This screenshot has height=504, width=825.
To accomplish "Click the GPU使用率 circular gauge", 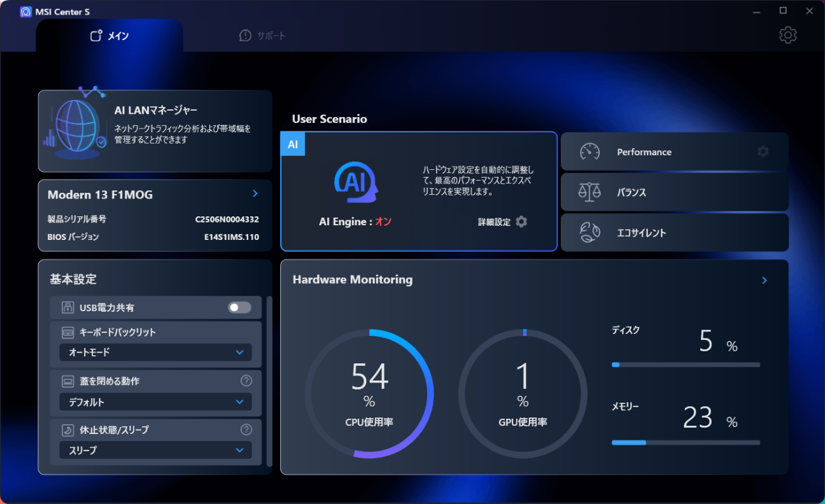I will click(523, 393).
